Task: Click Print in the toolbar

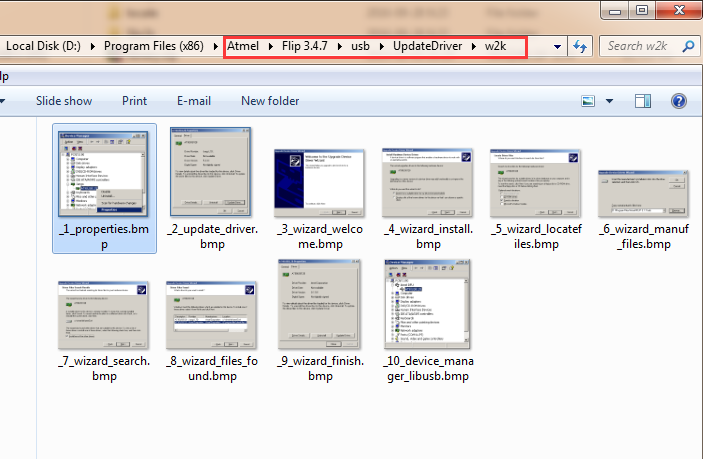Action: (x=134, y=101)
